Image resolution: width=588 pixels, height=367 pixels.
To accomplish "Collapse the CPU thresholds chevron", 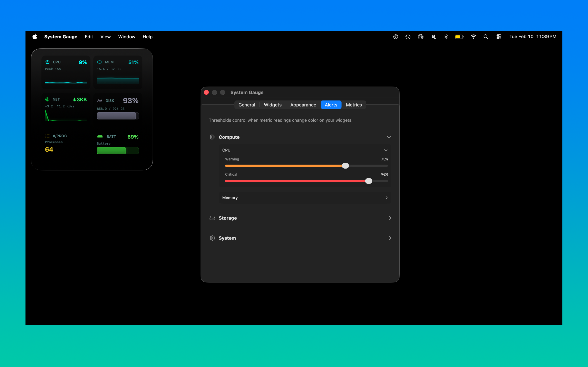I will pos(386,150).
